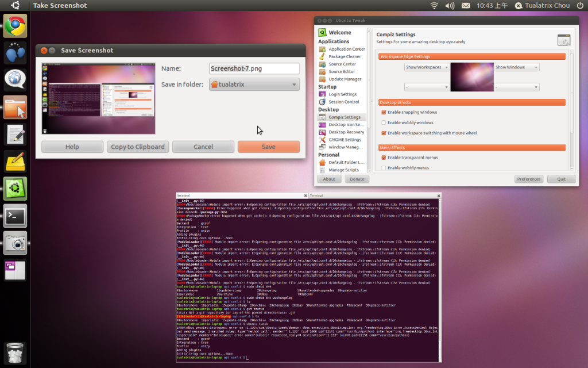Open the bottom-right edge action dropdown
Image resolution: width=588 pixels, height=368 pixels.
pyautogui.click(x=517, y=87)
